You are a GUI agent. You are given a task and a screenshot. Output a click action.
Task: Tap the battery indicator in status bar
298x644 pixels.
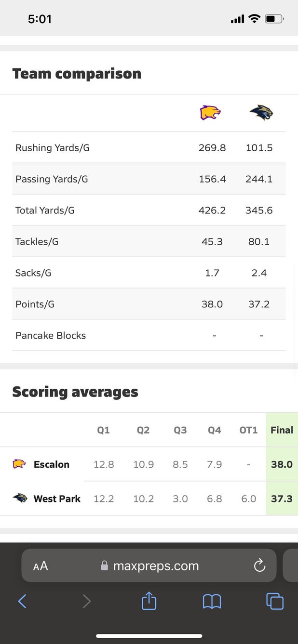[274, 19]
